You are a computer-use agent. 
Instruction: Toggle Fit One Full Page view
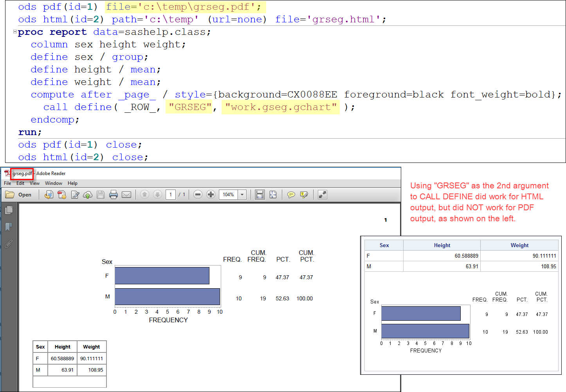tap(273, 195)
